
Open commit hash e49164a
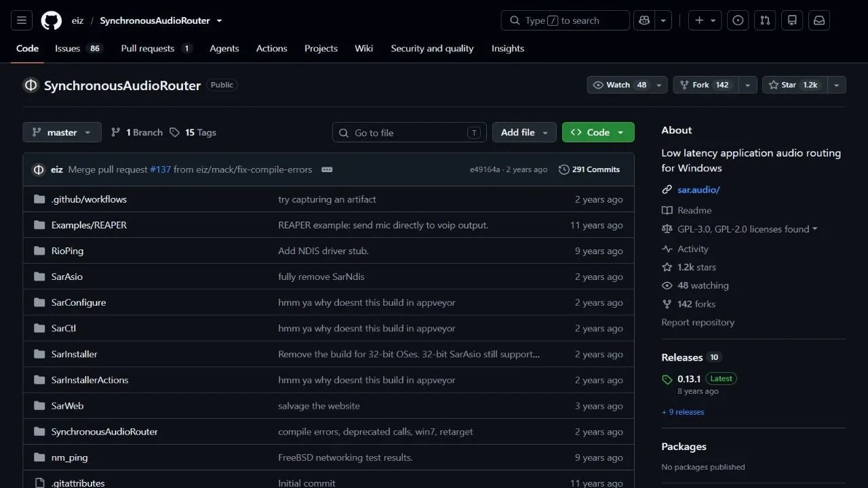point(484,169)
